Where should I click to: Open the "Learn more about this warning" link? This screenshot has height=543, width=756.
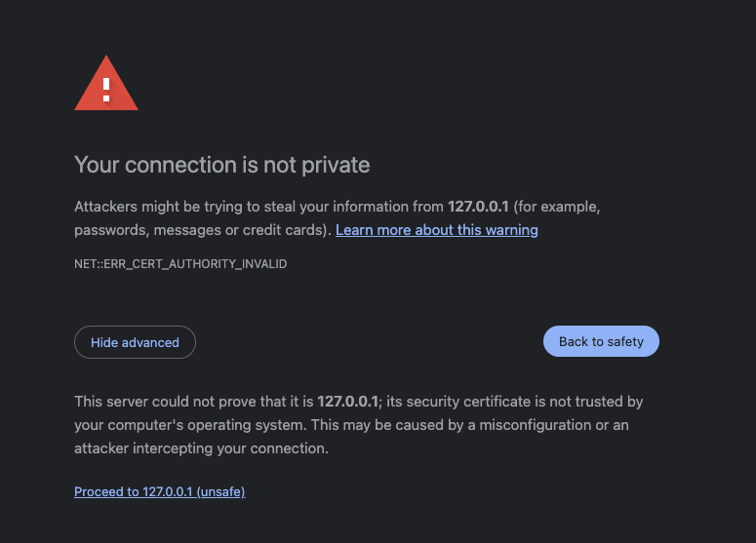coord(436,230)
